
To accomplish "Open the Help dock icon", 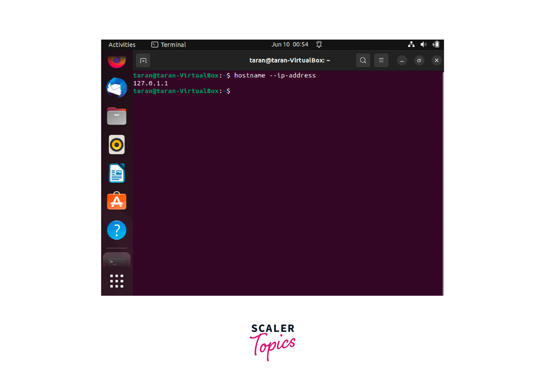I will (x=117, y=230).
